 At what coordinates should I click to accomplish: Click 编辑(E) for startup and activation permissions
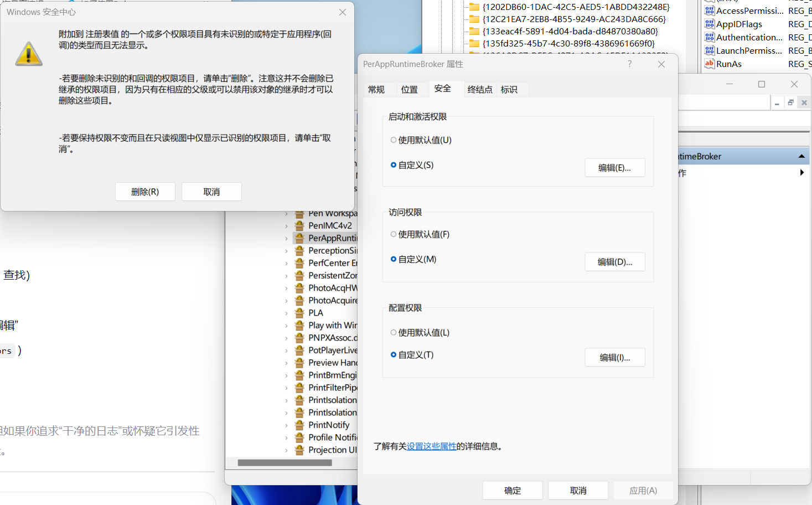(614, 167)
